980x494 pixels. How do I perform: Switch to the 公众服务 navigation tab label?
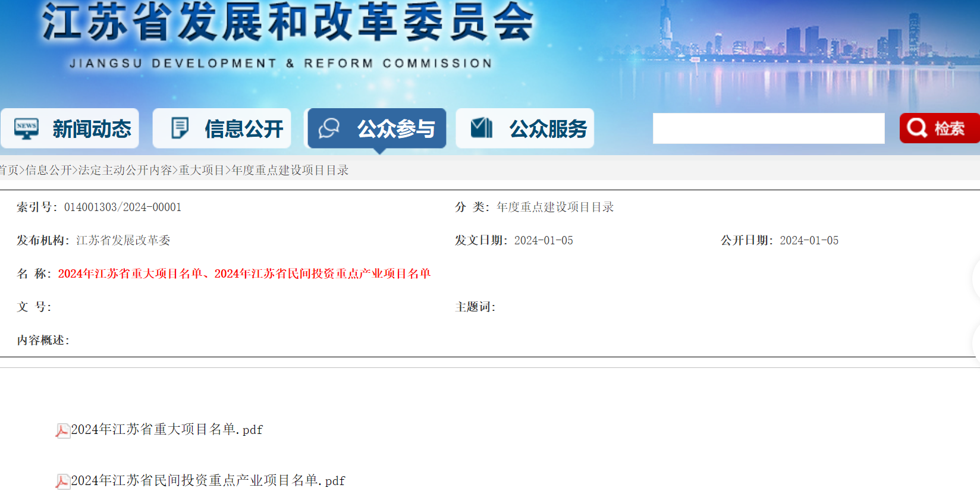(548, 129)
